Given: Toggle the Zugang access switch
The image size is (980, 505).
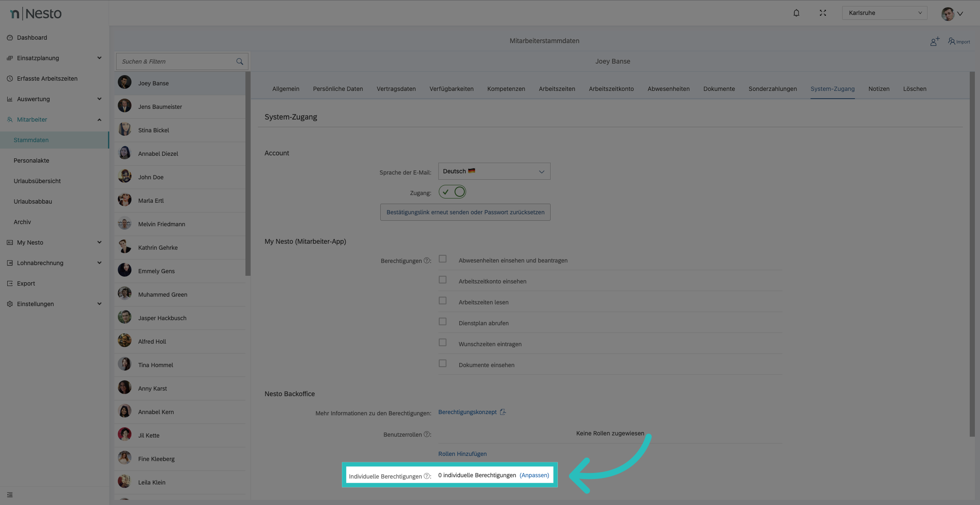Looking at the screenshot, I should (452, 192).
